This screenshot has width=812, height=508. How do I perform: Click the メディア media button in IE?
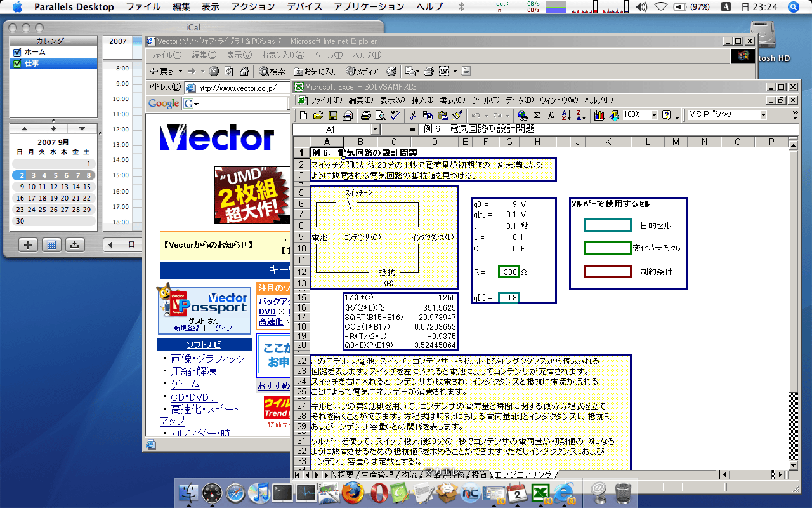pos(362,72)
